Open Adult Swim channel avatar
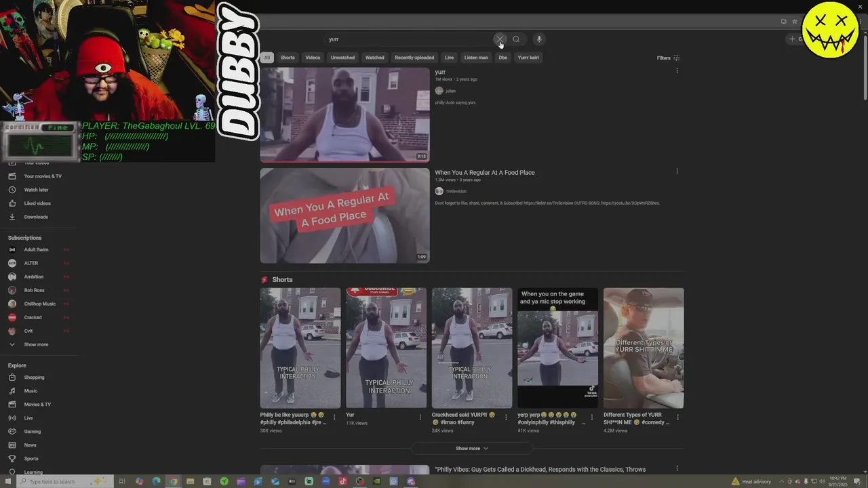The width and height of the screenshot is (868, 488). pyautogui.click(x=12, y=249)
